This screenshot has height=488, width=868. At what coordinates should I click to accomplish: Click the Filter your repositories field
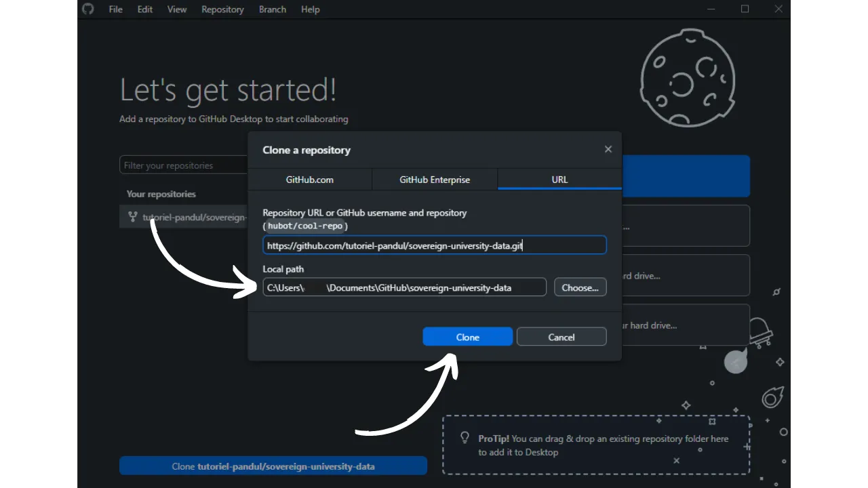pos(184,165)
